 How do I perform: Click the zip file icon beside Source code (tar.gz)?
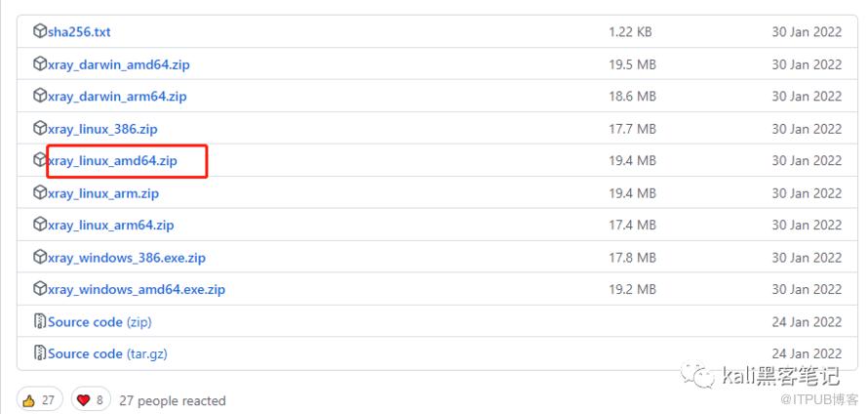[x=40, y=353]
